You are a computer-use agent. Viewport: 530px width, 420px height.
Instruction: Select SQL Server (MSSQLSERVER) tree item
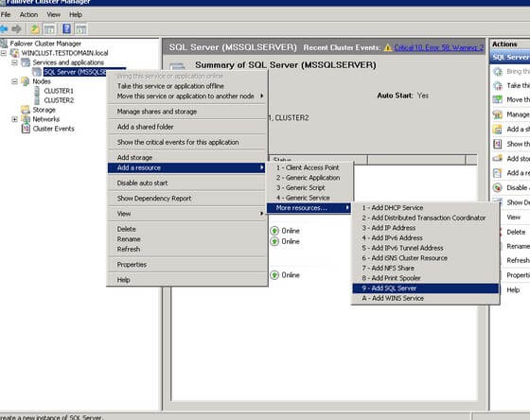click(x=75, y=72)
